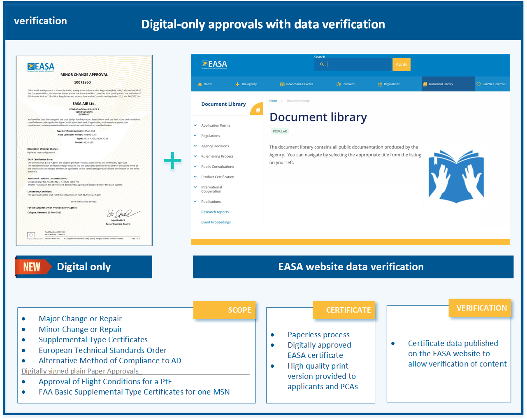Open the Research reports link
Viewport: 527px width, 420px height.
(215, 212)
